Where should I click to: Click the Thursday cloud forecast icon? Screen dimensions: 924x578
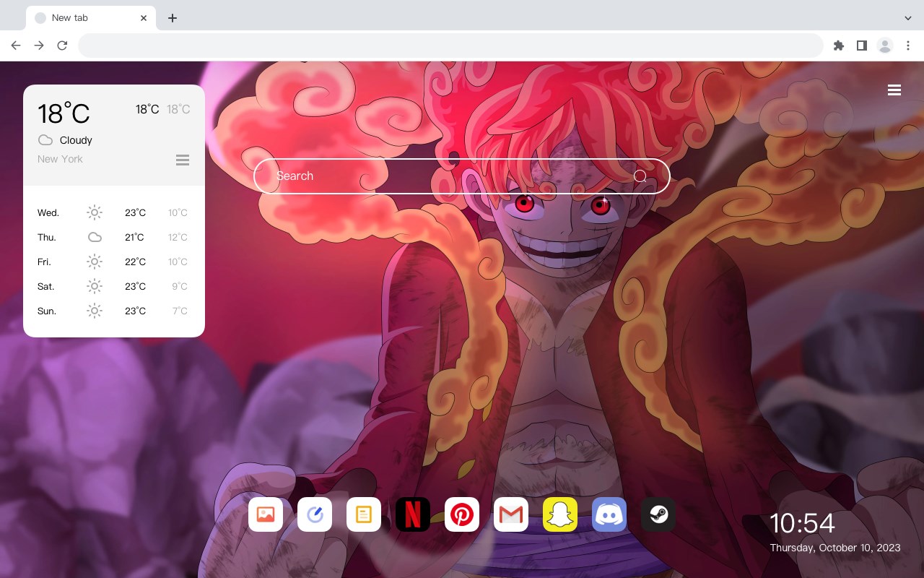click(x=95, y=237)
